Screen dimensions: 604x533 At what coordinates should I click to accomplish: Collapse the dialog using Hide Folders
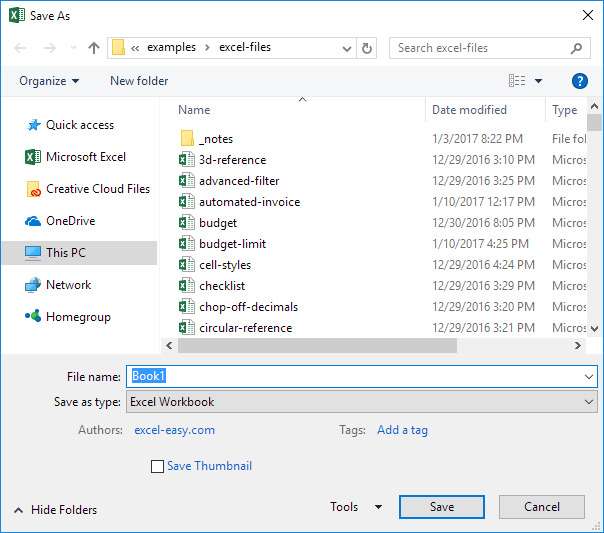(x=56, y=510)
